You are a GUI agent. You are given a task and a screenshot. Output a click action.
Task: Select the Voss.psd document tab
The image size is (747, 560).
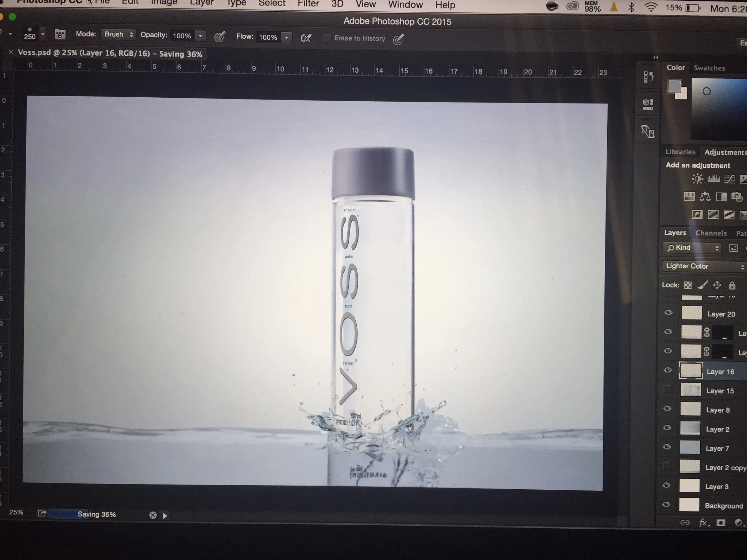coord(110,54)
